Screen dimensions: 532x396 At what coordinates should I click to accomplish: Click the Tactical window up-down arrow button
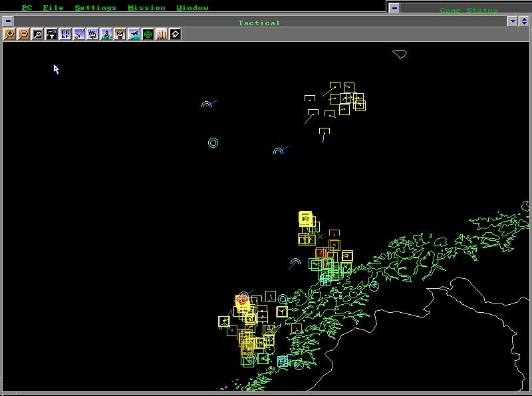pos(524,21)
